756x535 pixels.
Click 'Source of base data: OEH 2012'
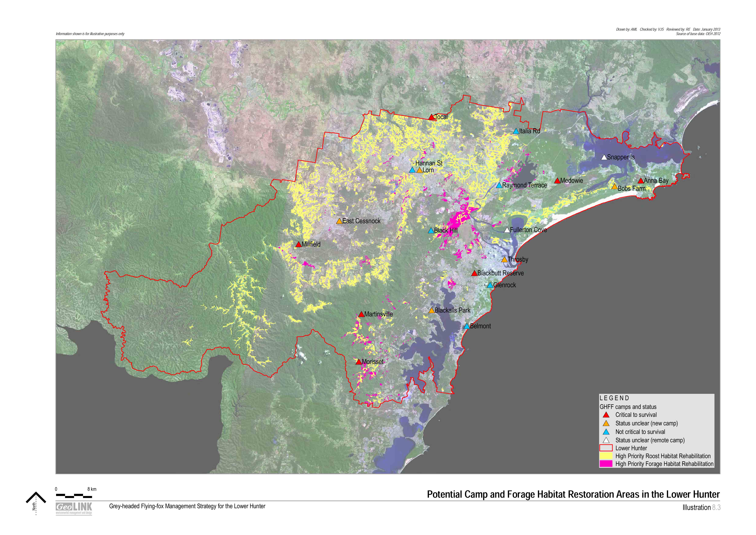pos(698,34)
